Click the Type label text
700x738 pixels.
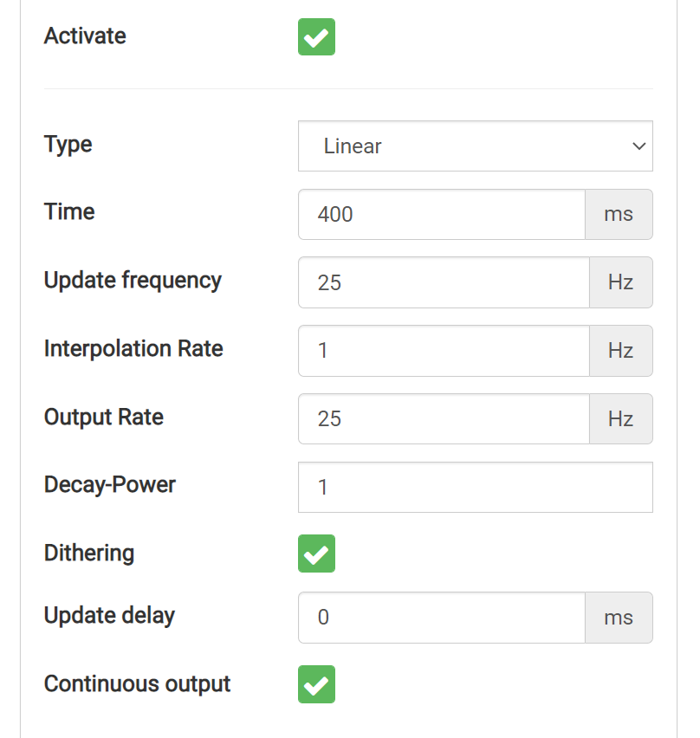pos(68,145)
